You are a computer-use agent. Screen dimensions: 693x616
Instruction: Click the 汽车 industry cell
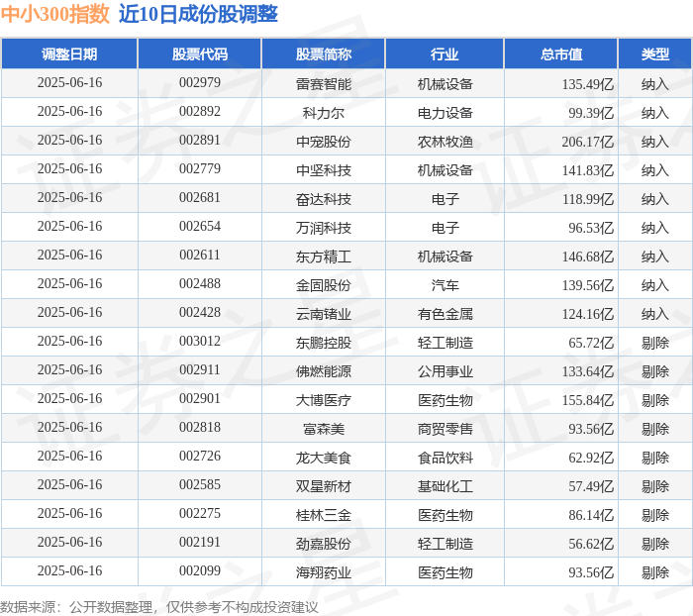click(445, 285)
